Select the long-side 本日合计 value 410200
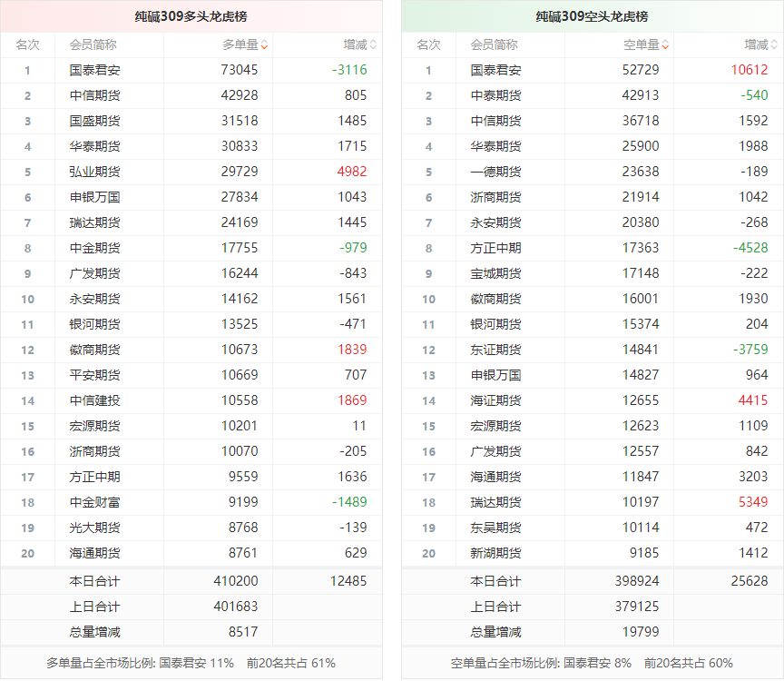This screenshot has height=681, width=784. (x=236, y=581)
